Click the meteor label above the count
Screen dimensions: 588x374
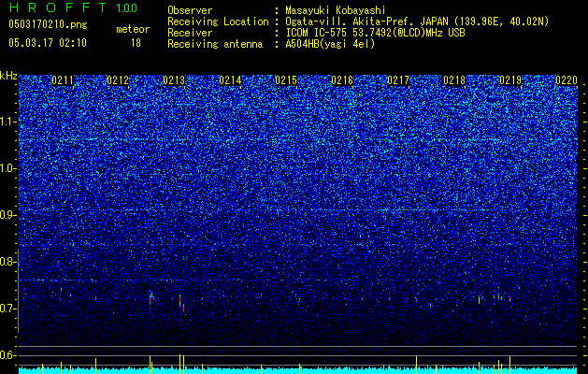[133, 29]
